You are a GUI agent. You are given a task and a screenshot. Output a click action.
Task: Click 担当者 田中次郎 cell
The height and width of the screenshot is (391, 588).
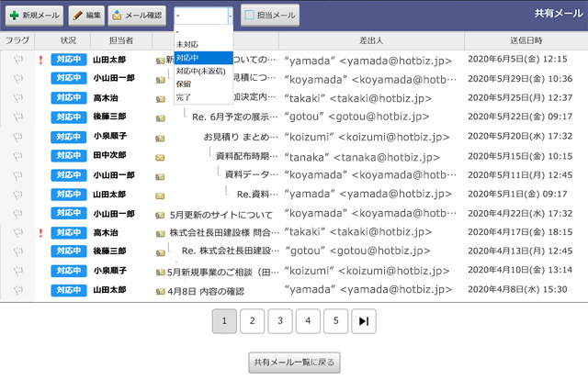[x=109, y=155]
